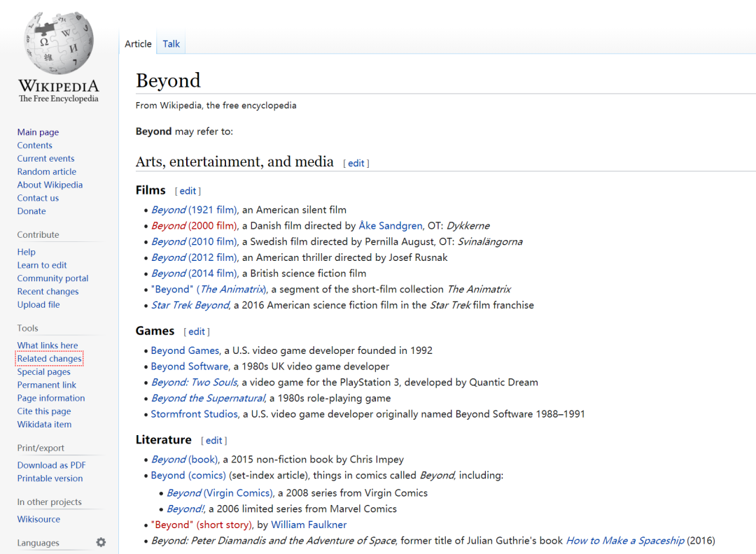Click edit next to Literature heading
The width and height of the screenshot is (756, 554).
pos(214,440)
